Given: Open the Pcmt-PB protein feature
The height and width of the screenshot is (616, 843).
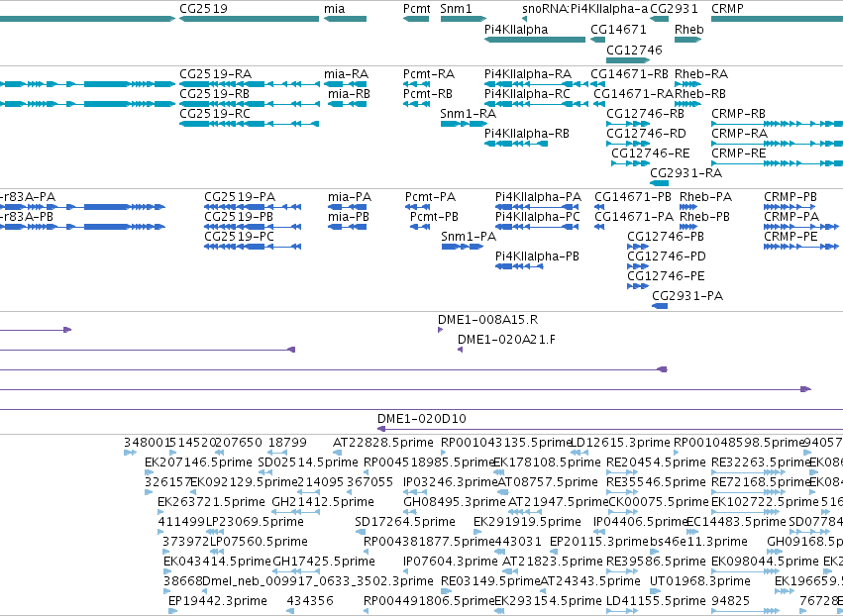Looking at the screenshot, I should (x=420, y=227).
